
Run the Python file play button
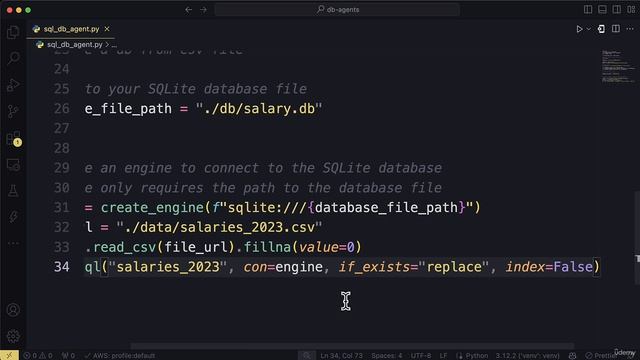(x=579, y=29)
